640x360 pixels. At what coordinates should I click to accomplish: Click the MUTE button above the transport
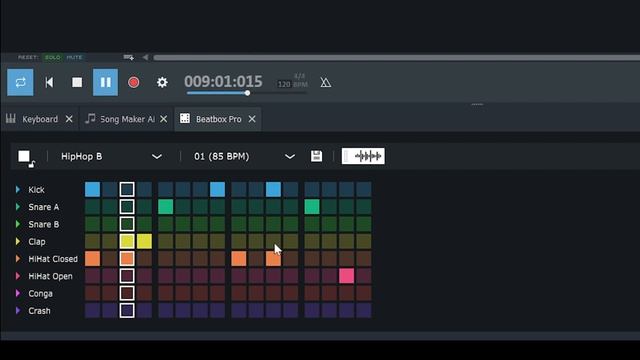click(74, 58)
